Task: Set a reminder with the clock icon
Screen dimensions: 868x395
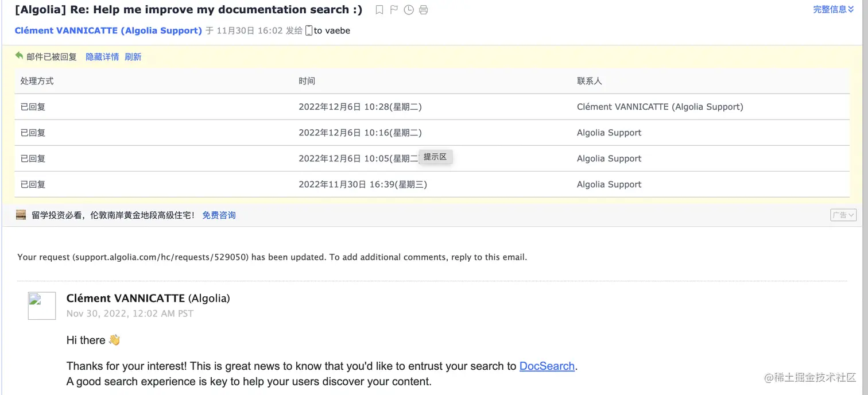Action: click(x=409, y=10)
